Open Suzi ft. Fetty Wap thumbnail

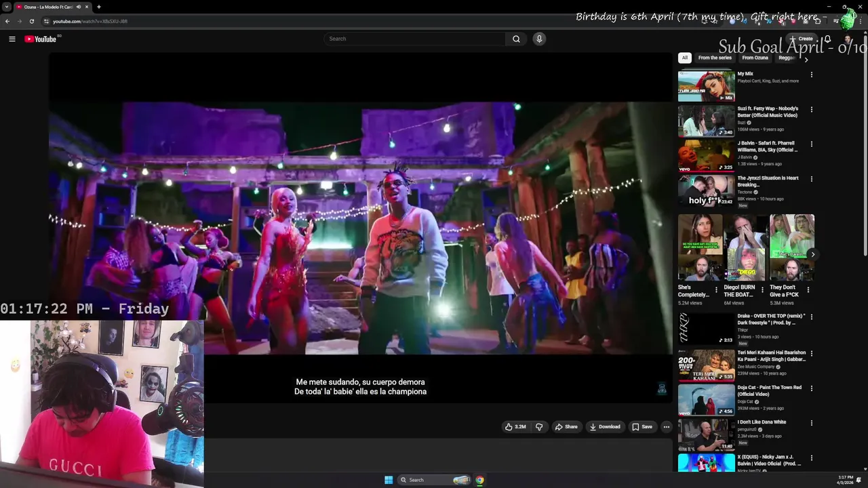coord(706,121)
